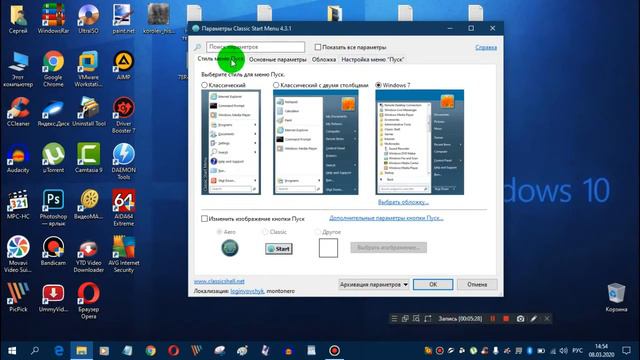Screen dimensions: 640x360
Task: Open the Настройка меню "Пуск" tab
Action: tap(373, 60)
